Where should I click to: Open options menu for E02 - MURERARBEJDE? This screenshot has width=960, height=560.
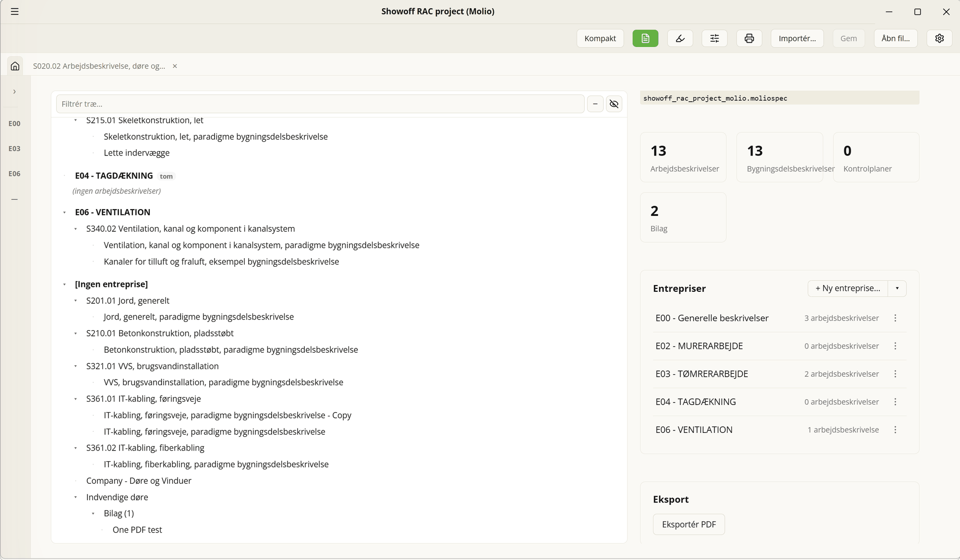tap(895, 346)
